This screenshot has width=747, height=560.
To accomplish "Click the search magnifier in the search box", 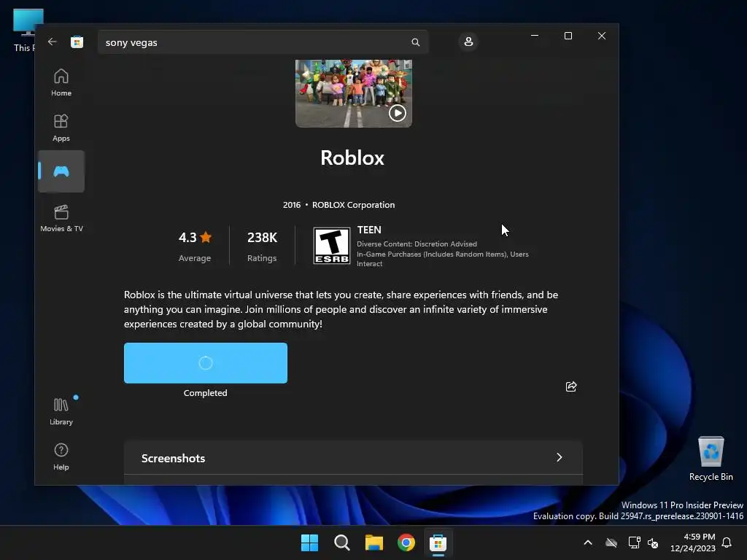I will [x=415, y=42].
